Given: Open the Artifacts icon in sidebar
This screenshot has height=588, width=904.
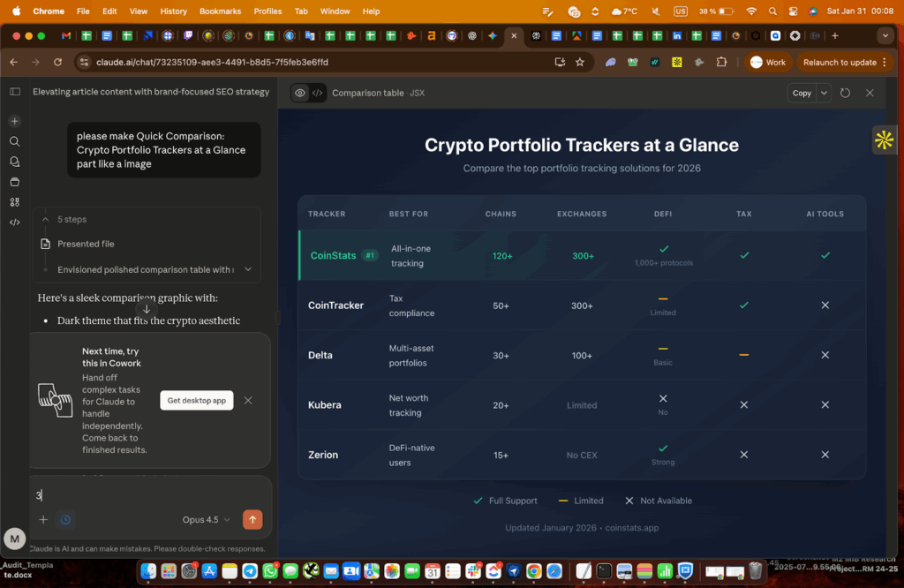Looking at the screenshot, I should (x=15, y=202).
